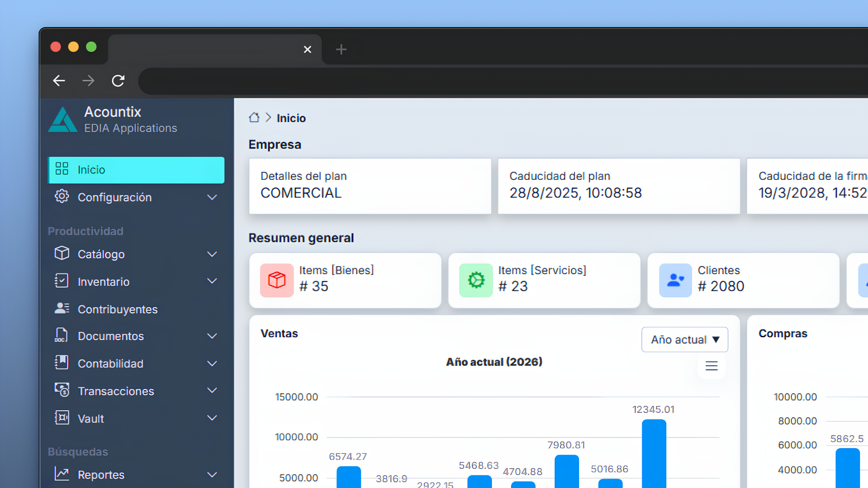Click the Acountix triangle logo
868x488 pixels.
coord(63,120)
